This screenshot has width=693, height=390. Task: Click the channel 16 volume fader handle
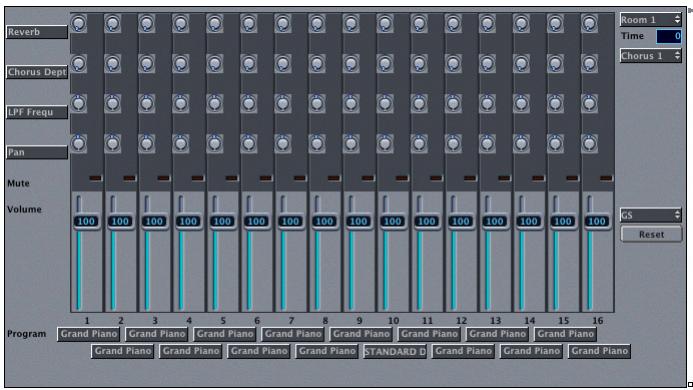pyautogui.click(x=597, y=222)
